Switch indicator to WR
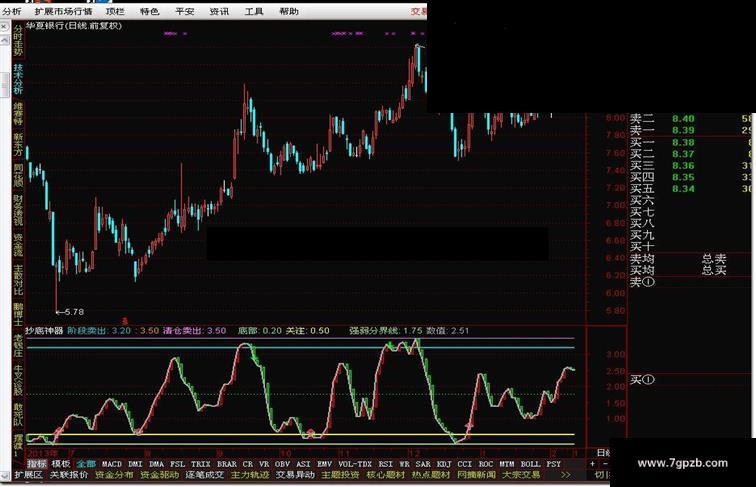The image size is (756, 487). click(404, 464)
